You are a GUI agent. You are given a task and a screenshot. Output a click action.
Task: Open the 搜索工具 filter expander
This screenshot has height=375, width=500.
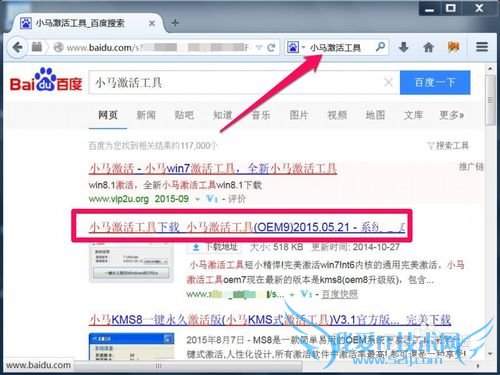[448, 145]
